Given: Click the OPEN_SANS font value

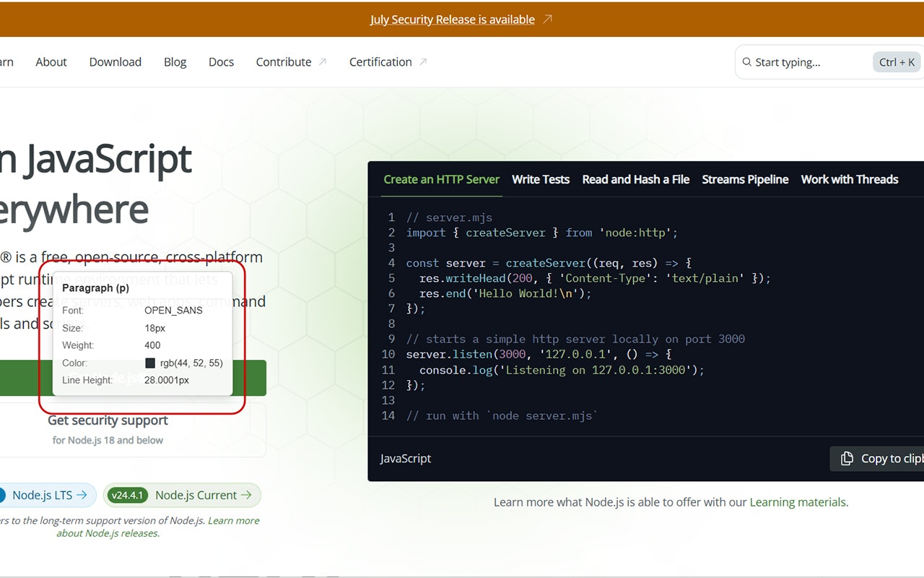Looking at the screenshot, I should [174, 311].
